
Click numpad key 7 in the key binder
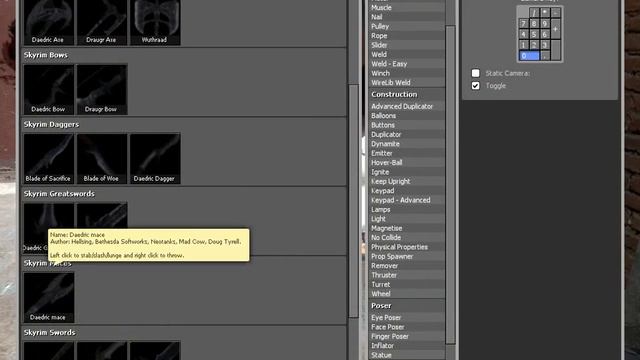[523, 24]
